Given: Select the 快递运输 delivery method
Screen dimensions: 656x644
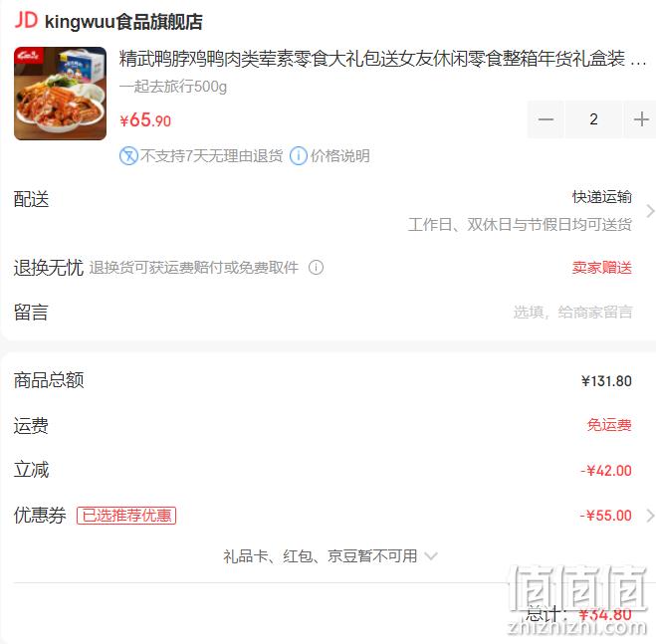Looking at the screenshot, I should click(602, 197).
